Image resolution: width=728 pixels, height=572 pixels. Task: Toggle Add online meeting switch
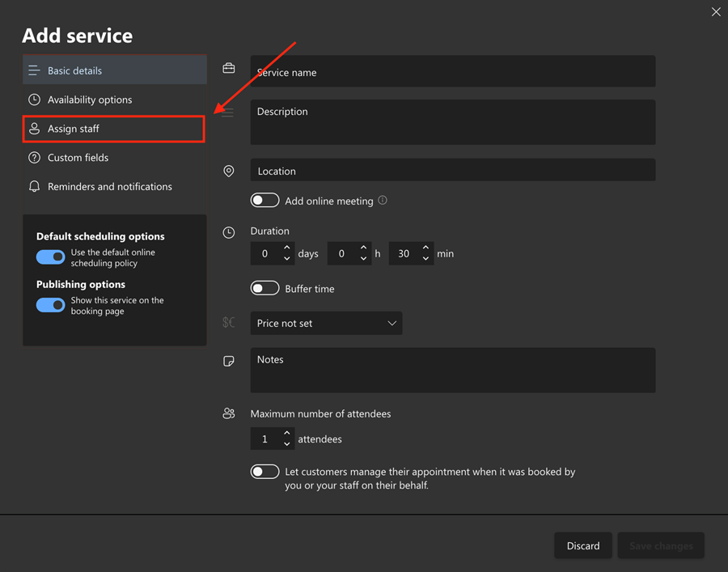265,200
